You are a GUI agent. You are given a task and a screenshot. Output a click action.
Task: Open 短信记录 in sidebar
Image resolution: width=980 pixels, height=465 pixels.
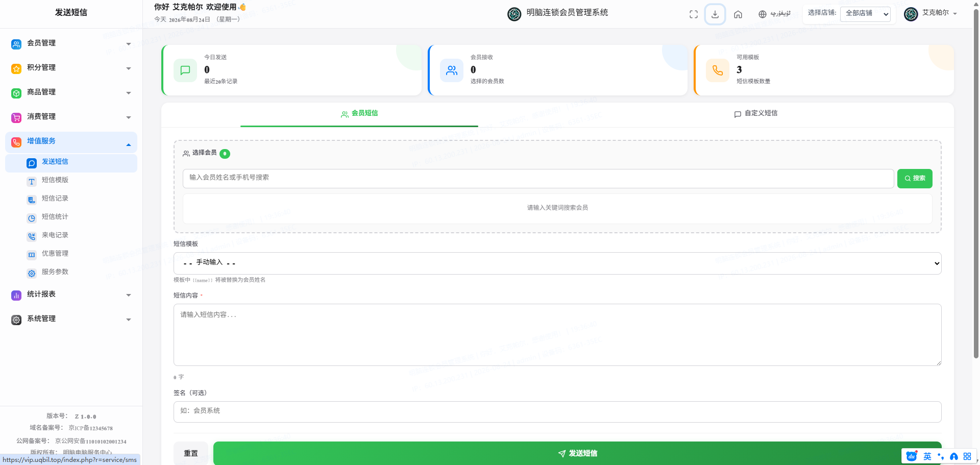(x=55, y=199)
